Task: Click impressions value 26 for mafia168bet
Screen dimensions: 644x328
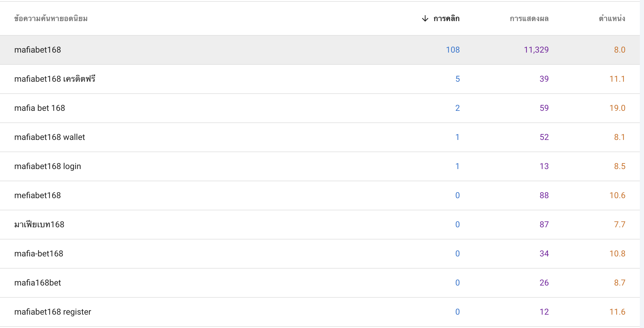Action: click(544, 283)
